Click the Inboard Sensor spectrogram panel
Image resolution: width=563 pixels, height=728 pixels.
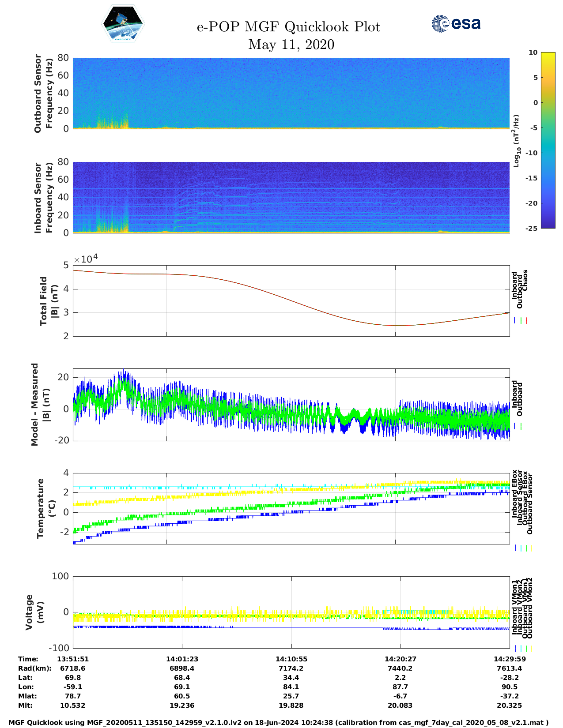click(x=291, y=197)
